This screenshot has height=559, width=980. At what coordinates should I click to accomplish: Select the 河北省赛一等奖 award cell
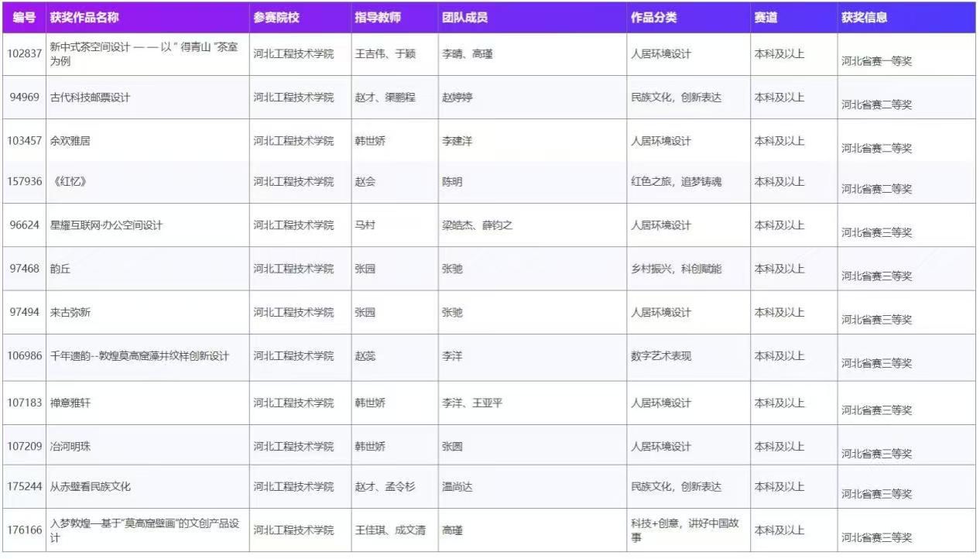(x=876, y=61)
